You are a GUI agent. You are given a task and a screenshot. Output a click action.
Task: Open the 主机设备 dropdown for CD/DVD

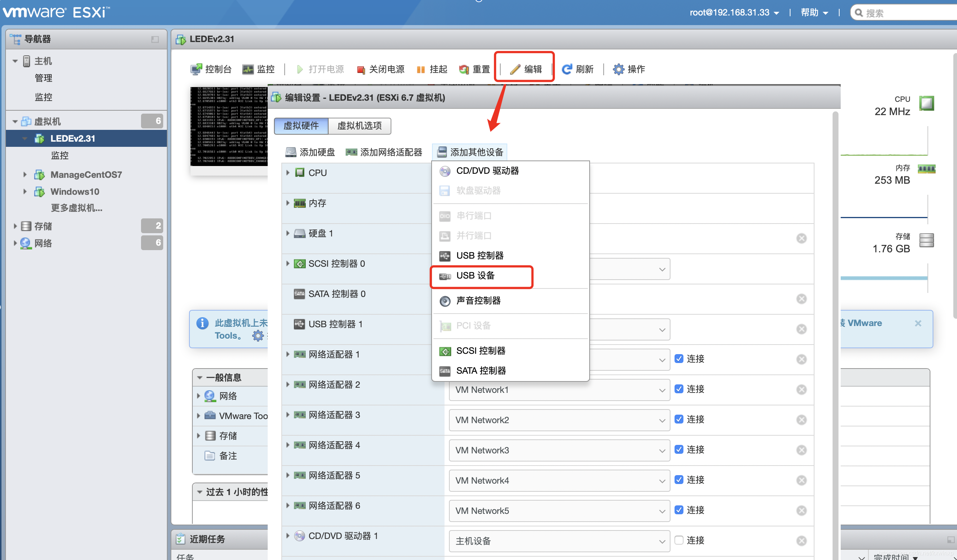coord(559,541)
